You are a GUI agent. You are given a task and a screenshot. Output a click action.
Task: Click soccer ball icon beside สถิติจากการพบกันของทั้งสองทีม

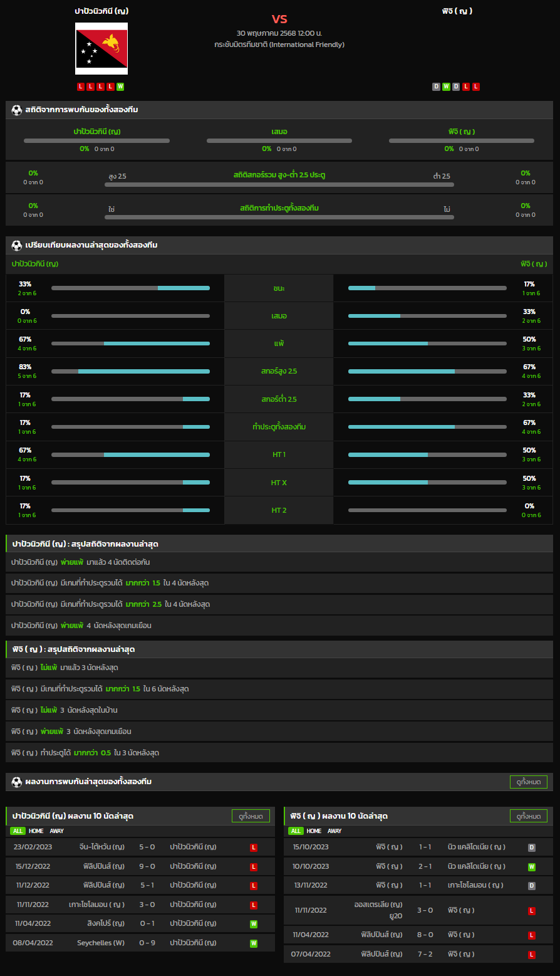pos(17,110)
